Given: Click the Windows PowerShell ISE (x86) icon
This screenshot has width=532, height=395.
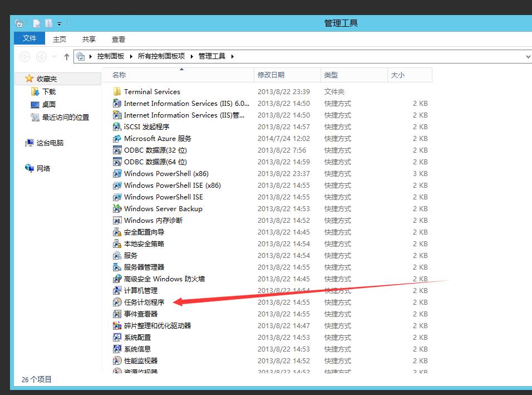Looking at the screenshot, I should (117, 185).
